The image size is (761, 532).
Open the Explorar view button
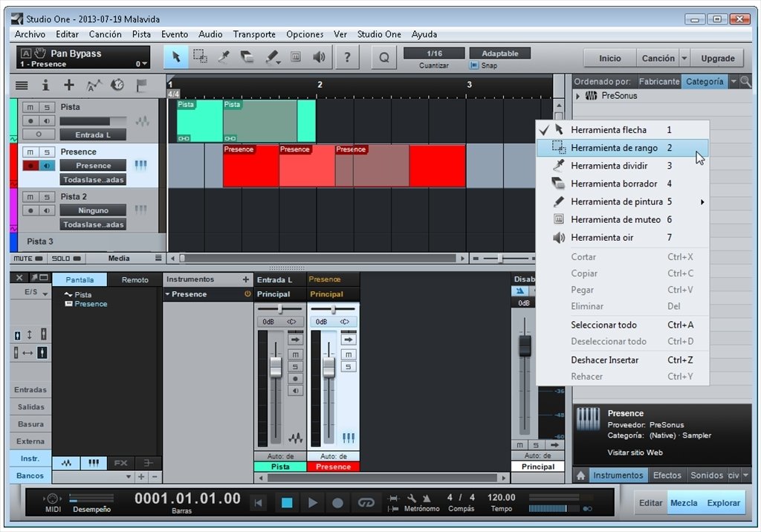tap(723, 503)
